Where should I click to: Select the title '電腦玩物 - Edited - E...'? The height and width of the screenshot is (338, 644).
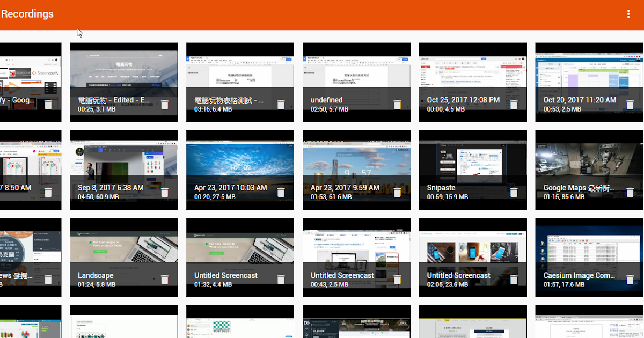point(114,100)
